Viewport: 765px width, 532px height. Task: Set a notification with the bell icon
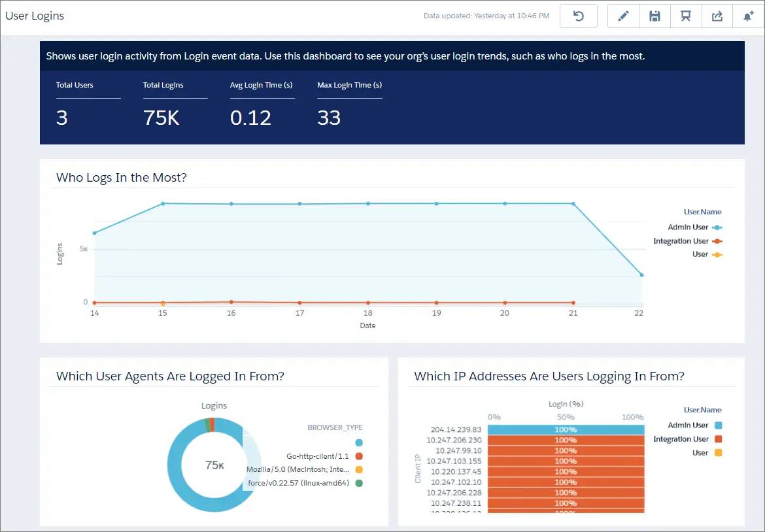(x=748, y=16)
